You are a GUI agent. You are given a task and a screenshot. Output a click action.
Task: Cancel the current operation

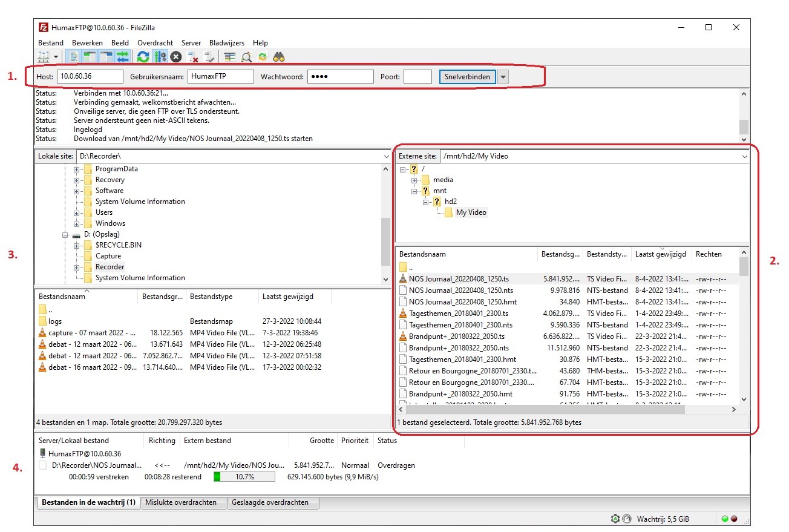point(176,57)
